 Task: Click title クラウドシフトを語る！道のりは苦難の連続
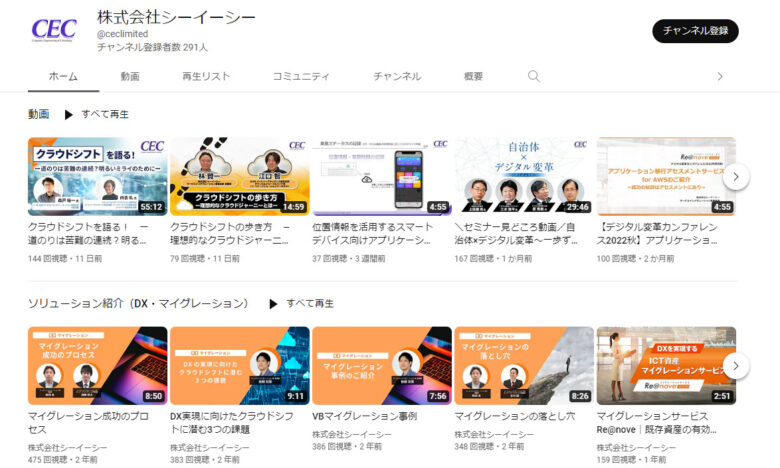coord(88,233)
